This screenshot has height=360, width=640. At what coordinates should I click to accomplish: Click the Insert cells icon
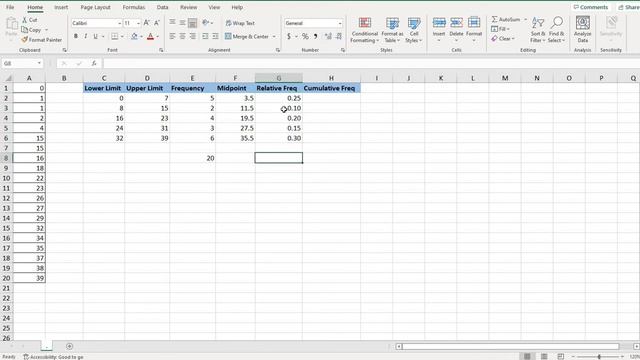[x=439, y=23]
